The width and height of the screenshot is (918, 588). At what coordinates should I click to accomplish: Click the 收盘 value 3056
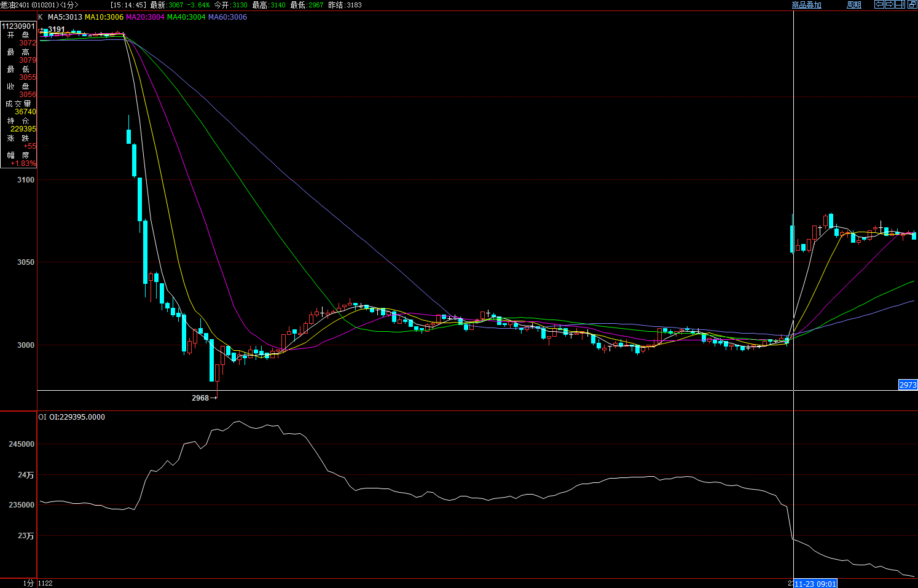click(x=28, y=95)
